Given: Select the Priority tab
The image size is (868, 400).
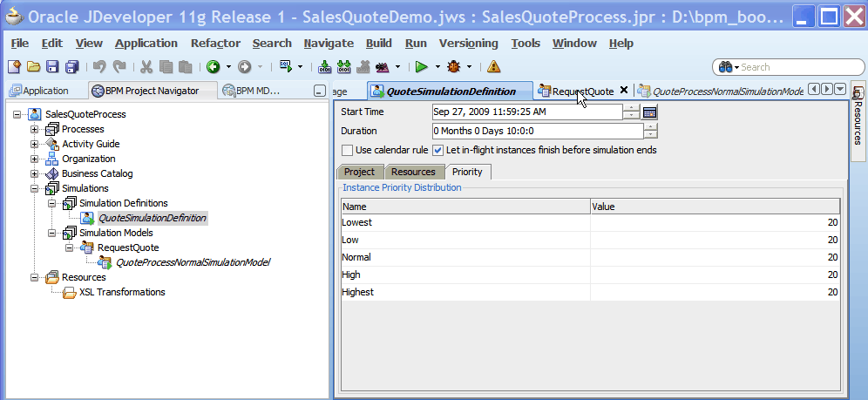Looking at the screenshot, I should [467, 172].
